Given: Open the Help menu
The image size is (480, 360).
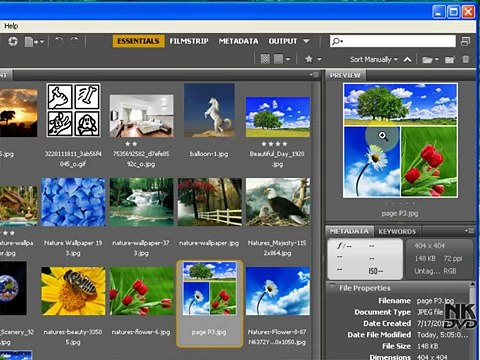Looking at the screenshot, I should click(11, 26).
